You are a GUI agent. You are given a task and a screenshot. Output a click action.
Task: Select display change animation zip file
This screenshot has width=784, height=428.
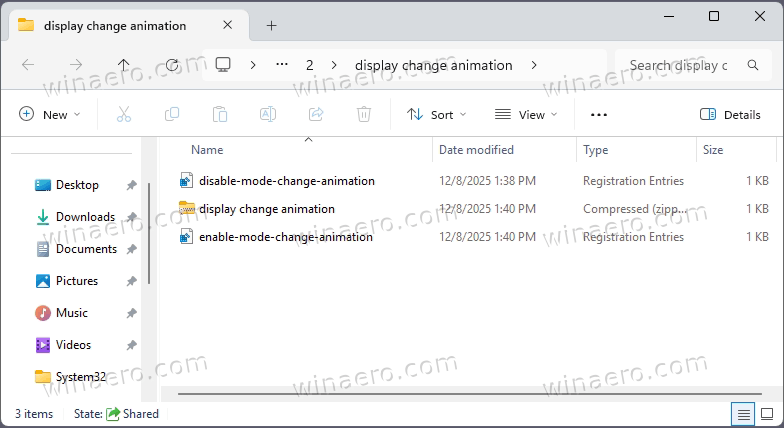click(x=266, y=209)
